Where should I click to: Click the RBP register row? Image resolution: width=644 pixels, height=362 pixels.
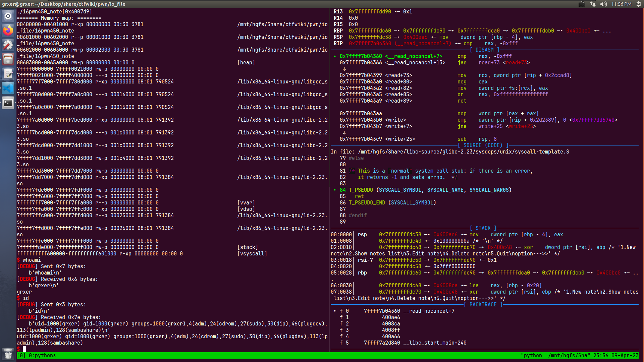coord(472,31)
